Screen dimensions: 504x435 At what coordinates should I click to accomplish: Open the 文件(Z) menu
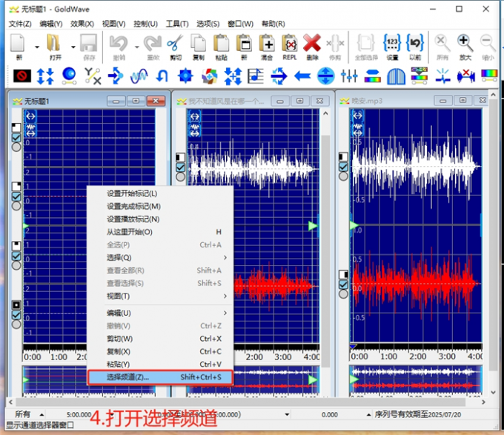(20, 24)
